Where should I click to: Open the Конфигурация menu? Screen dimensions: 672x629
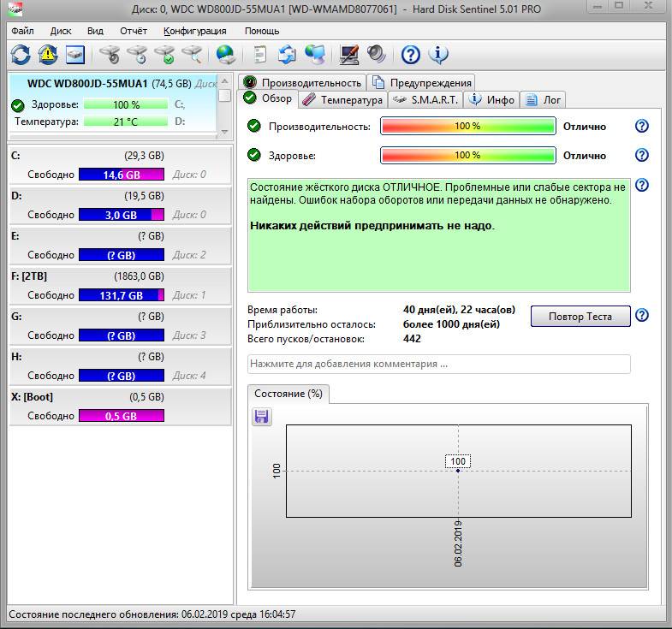pos(194,30)
